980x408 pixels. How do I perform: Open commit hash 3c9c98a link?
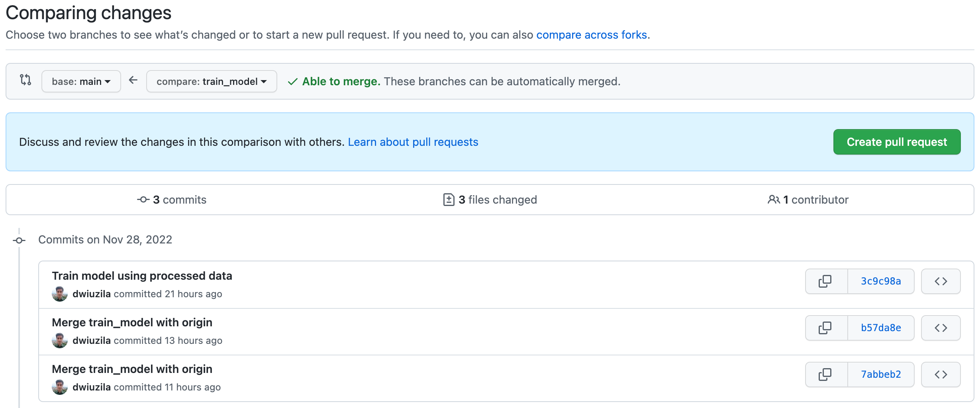[881, 281]
